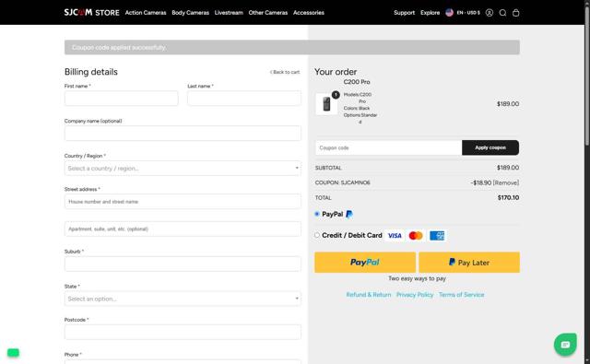Focus the Company name field
This screenshot has height=364, width=590.
pyautogui.click(x=183, y=133)
